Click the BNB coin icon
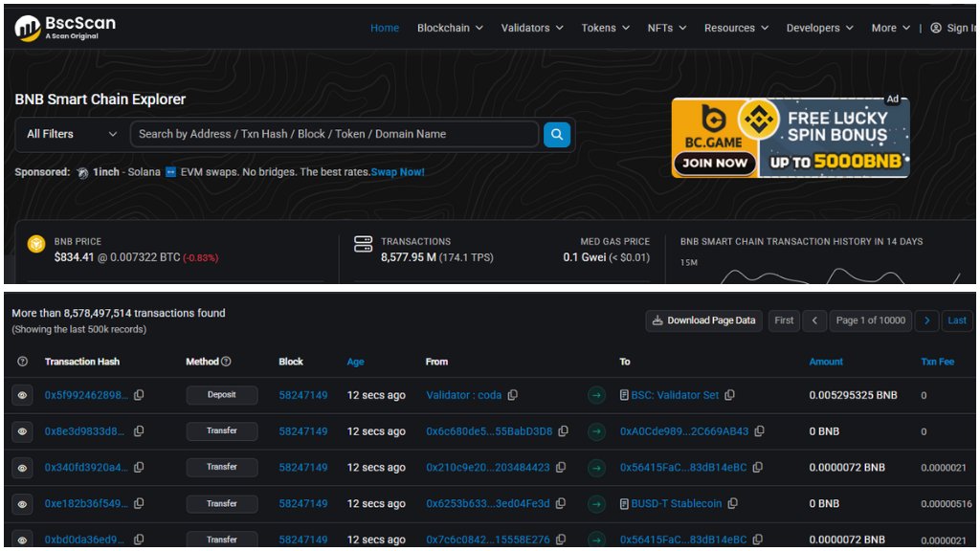The height and width of the screenshot is (551, 980). click(36, 244)
